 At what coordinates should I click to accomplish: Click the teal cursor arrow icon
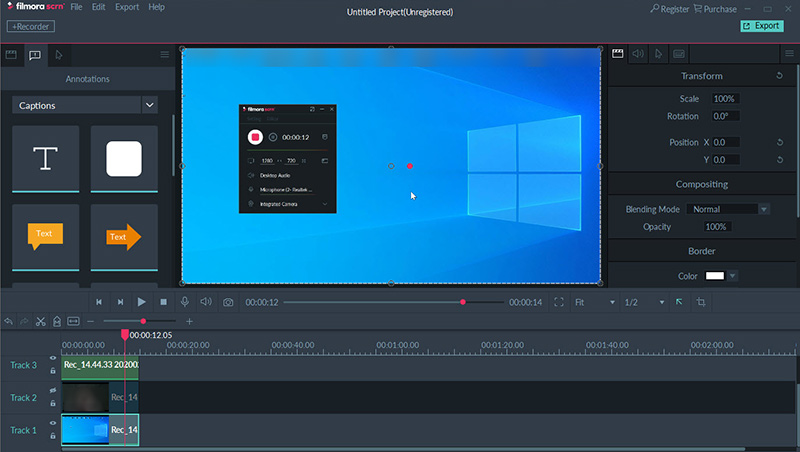click(679, 302)
